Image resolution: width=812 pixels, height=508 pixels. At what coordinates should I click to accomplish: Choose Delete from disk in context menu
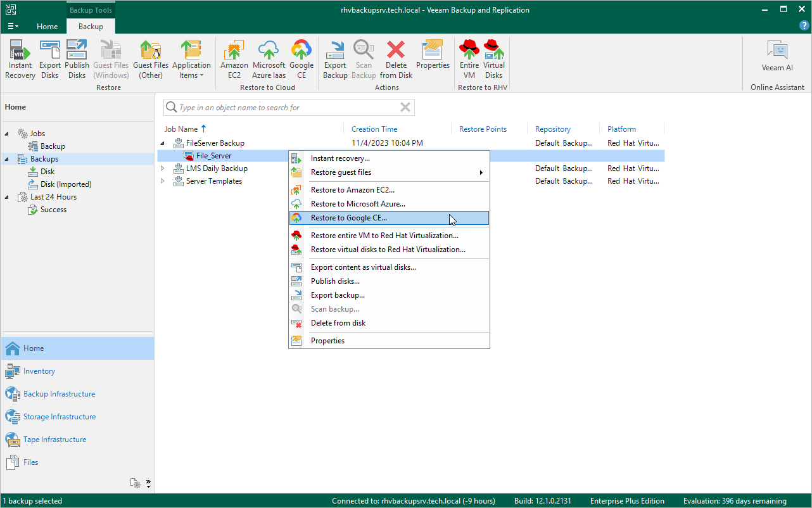pos(390,323)
